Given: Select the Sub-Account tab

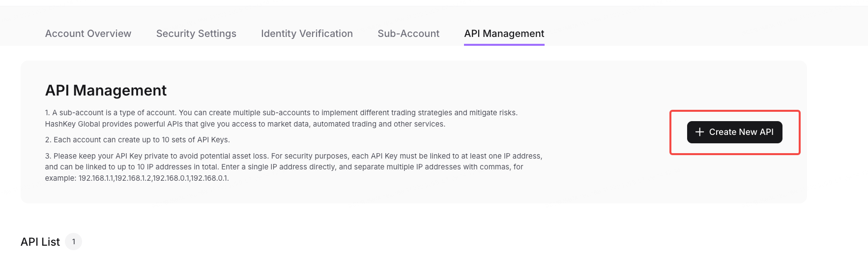Looking at the screenshot, I should coord(408,33).
